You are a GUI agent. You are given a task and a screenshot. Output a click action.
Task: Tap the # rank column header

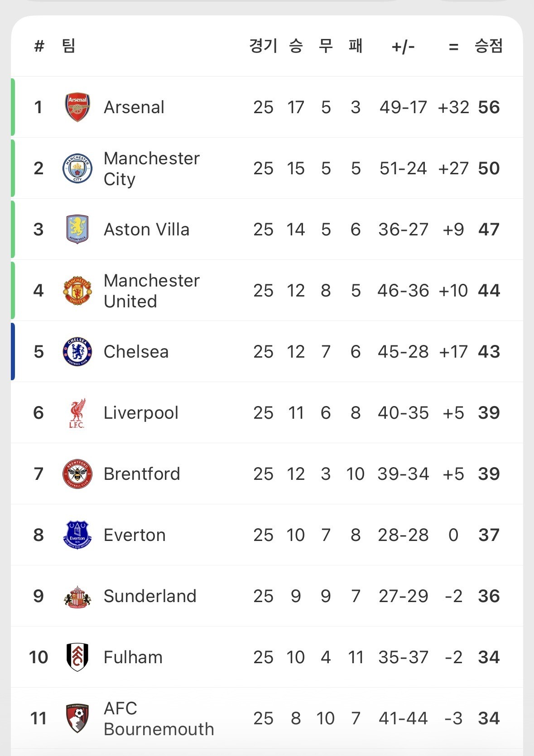pyautogui.click(x=39, y=46)
